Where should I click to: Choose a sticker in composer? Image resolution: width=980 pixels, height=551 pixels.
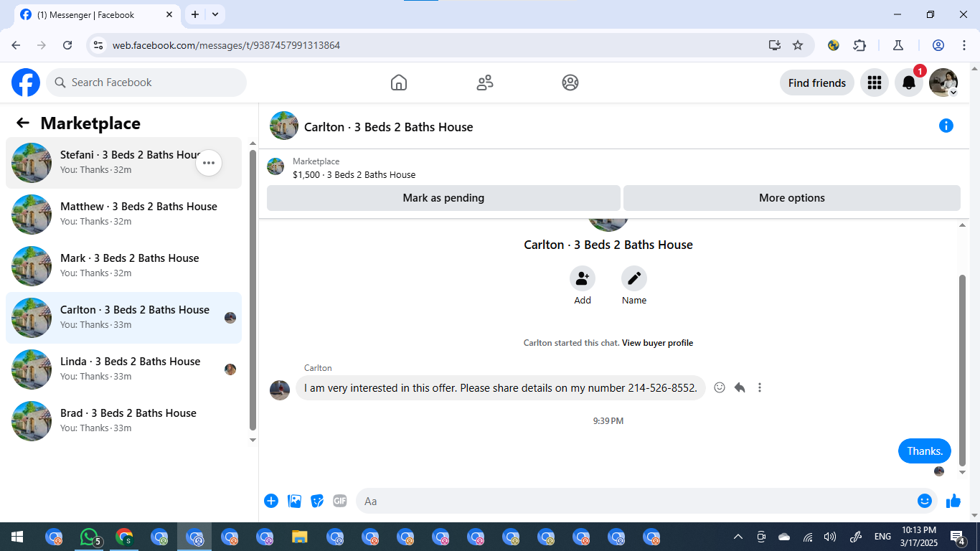click(317, 501)
